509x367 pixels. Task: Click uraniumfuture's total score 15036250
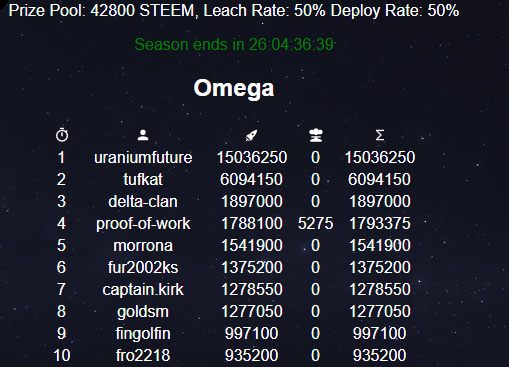coord(380,157)
